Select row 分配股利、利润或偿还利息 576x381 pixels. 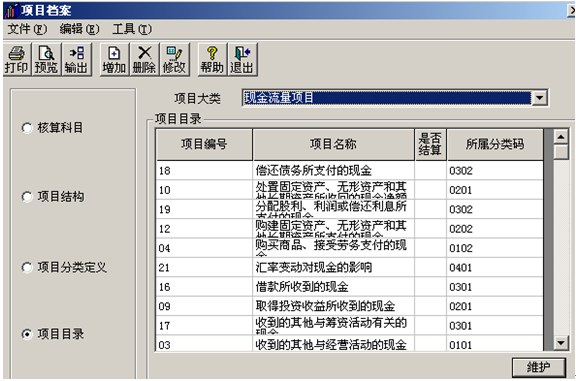tap(350, 209)
